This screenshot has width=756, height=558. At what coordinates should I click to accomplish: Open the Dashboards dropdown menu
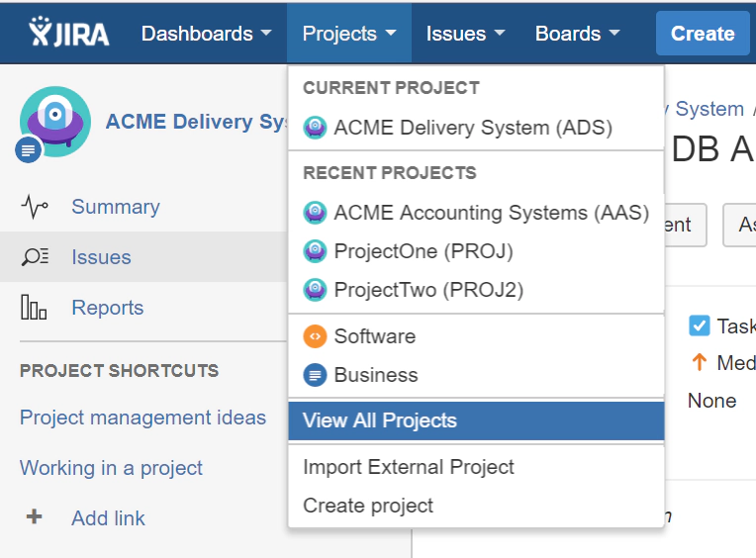coord(206,33)
